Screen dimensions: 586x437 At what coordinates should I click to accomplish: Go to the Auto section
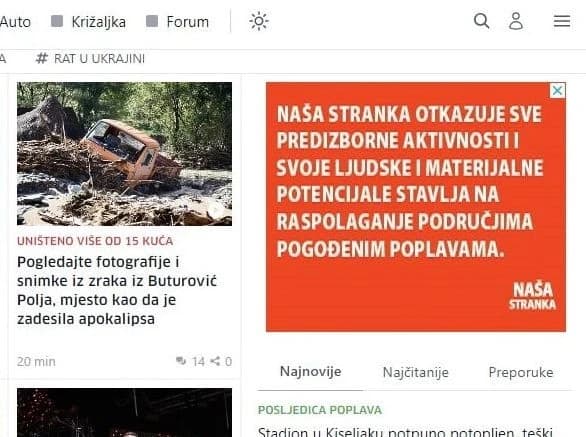pyautogui.click(x=15, y=22)
